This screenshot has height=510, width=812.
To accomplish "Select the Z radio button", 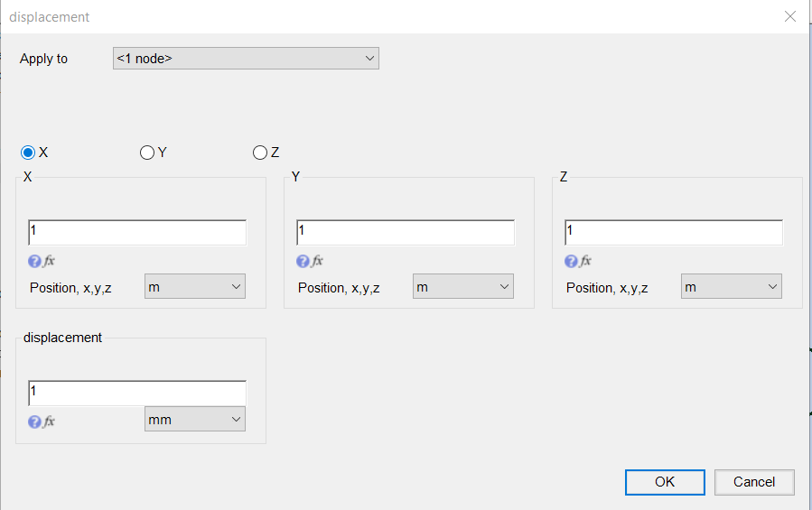I will pyautogui.click(x=260, y=153).
